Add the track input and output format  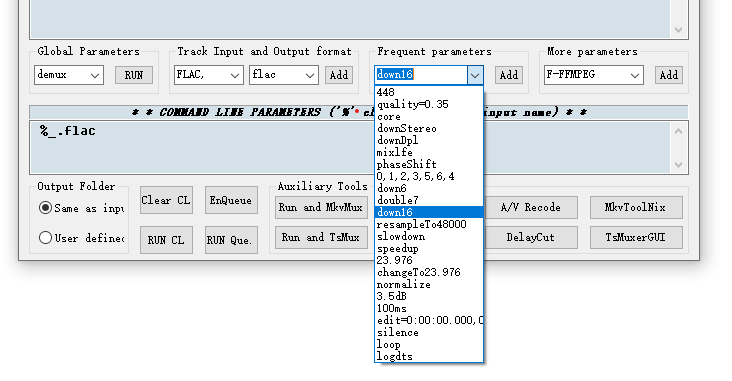click(339, 75)
